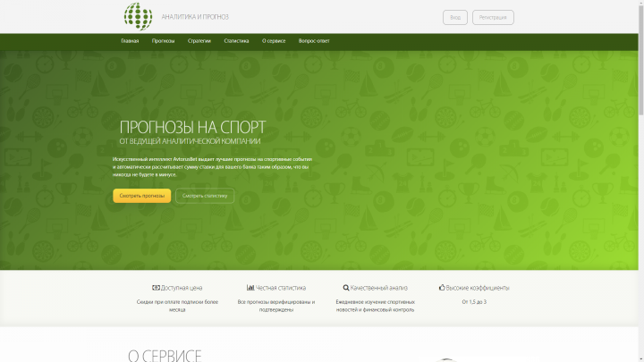Click the Смотреть статистику outlined button
644x362 pixels.
pos(205,196)
